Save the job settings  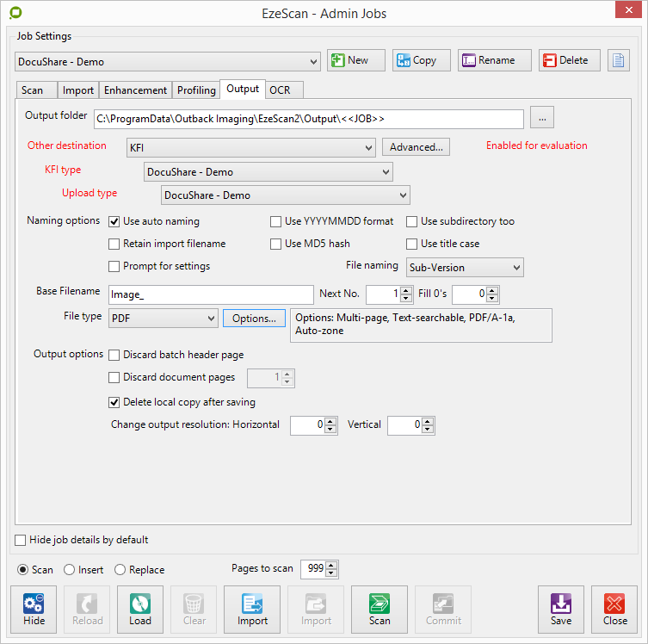tap(560, 609)
